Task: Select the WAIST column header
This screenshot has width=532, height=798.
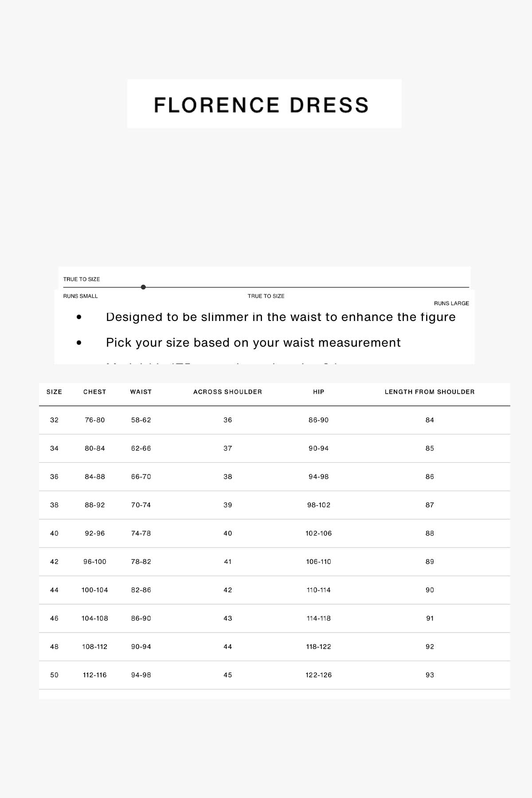Action: point(141,392)
